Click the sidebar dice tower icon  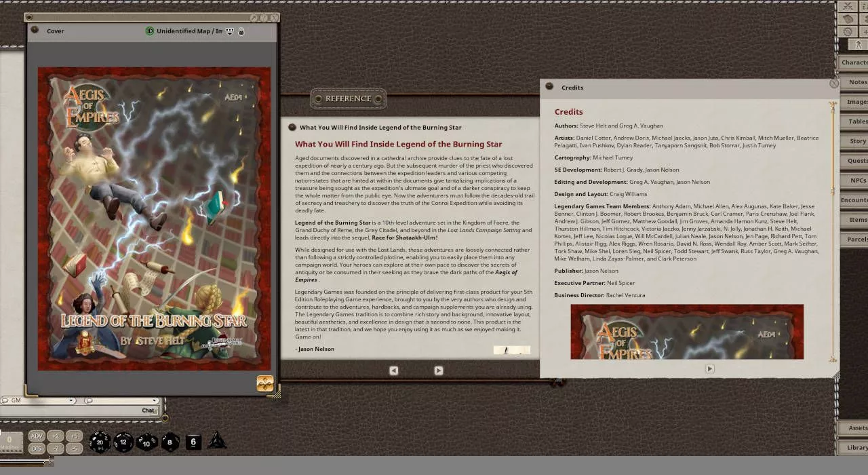(x=848, y=19)
